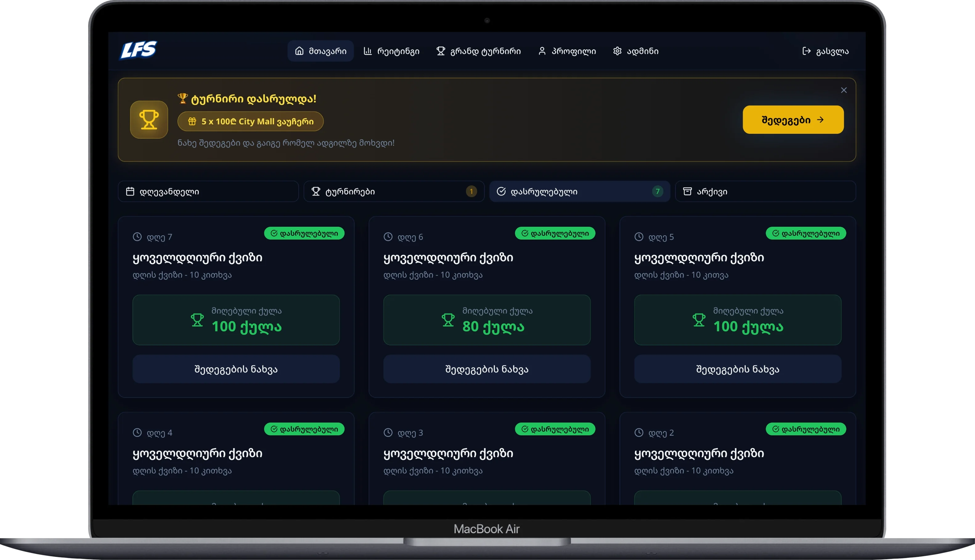Click the clock icon next to დღე 4
Image resolution: width=975 pixels, height=560 pixels.
pos(137,433)
